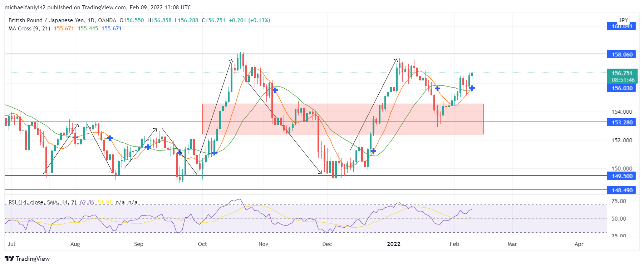Click the Mar label on time axis
Screen dimensions: 644x267
pos(512,244)
